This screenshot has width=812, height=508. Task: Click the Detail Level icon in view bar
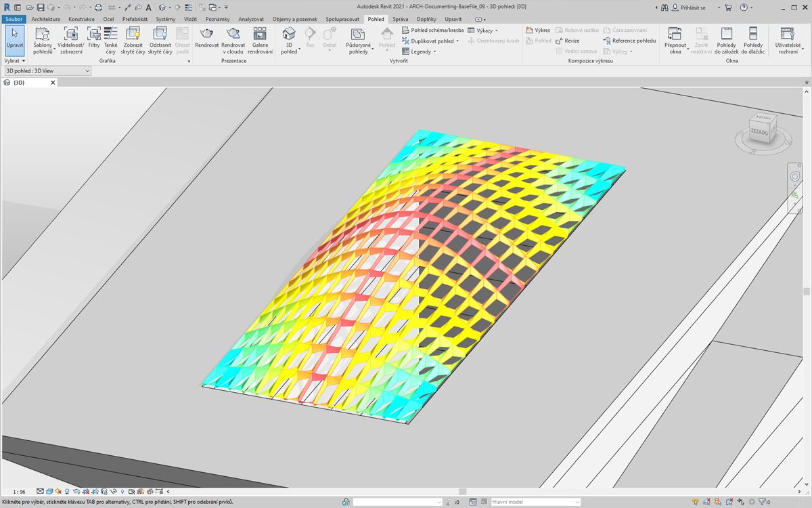41,492
